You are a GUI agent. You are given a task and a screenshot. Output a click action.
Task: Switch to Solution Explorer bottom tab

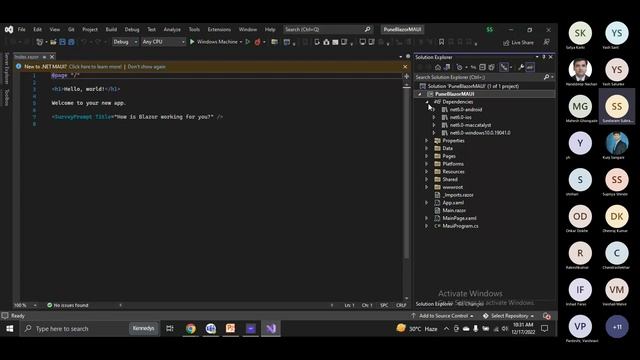click(434, 304)
